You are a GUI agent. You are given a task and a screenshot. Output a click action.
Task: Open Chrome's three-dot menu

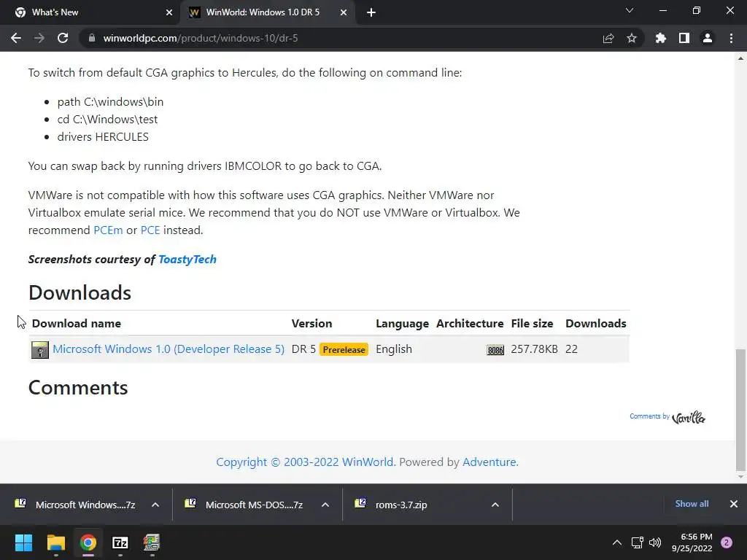[x=731, y=38]
